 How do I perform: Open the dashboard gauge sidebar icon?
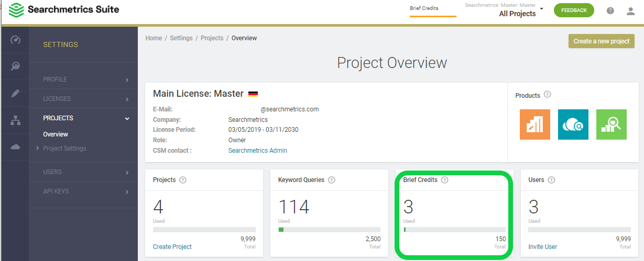[x=15, y=40]
